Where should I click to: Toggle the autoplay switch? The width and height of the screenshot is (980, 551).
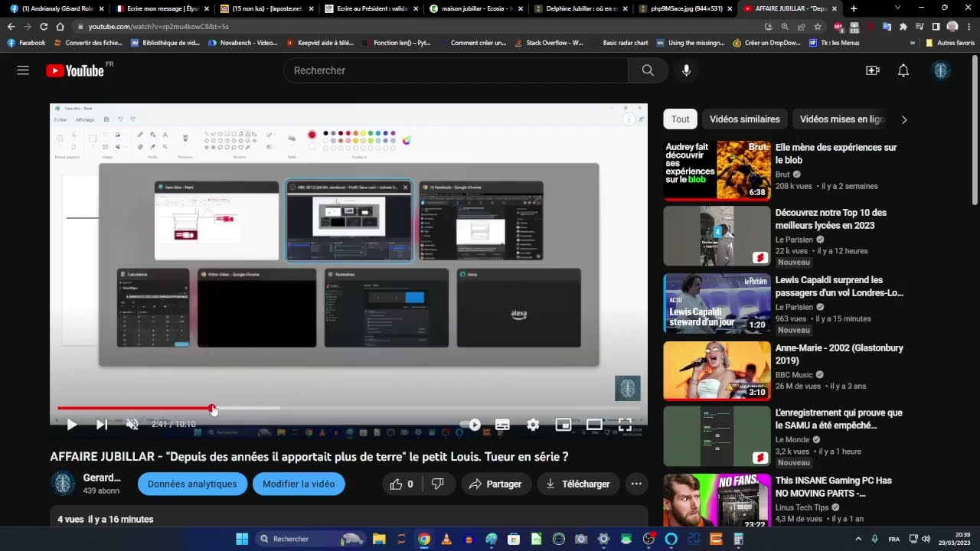(471, 424)
